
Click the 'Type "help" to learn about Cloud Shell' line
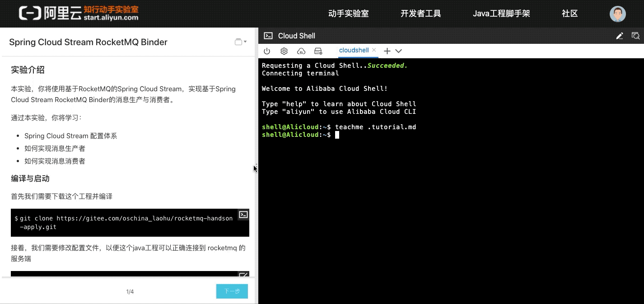tap(339, 104)
